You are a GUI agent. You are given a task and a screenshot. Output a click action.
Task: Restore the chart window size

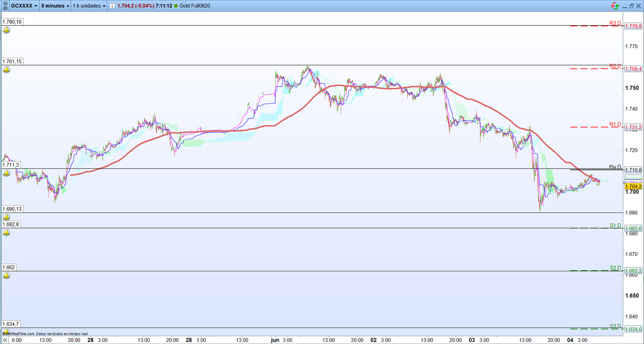(x=632, y=6)
